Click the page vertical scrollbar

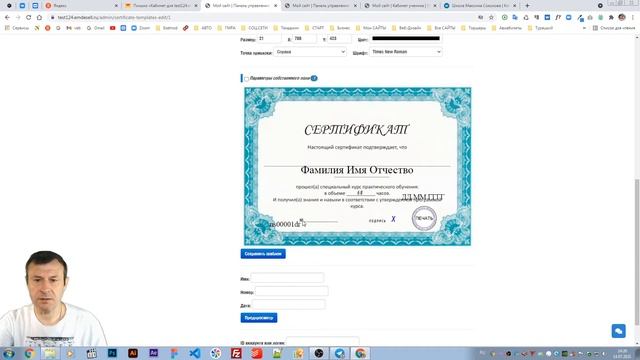[x=637, y=251]
